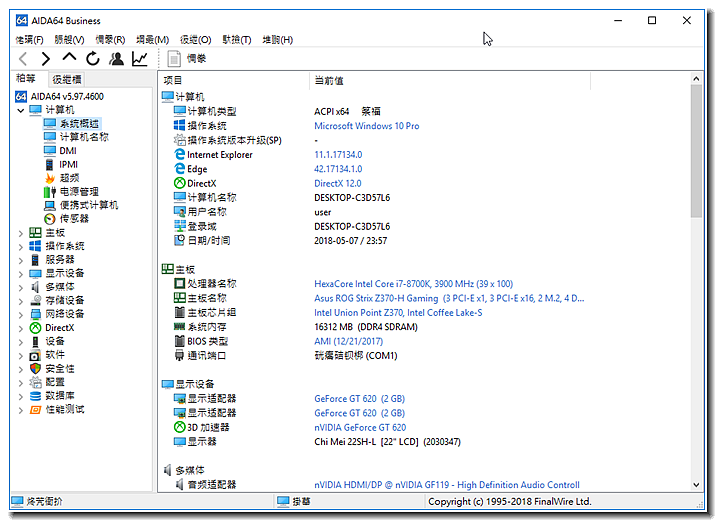This screenshot has width=720, height=525.
Task: Open the (R) menu in menu bar
Action: point(110,40)
